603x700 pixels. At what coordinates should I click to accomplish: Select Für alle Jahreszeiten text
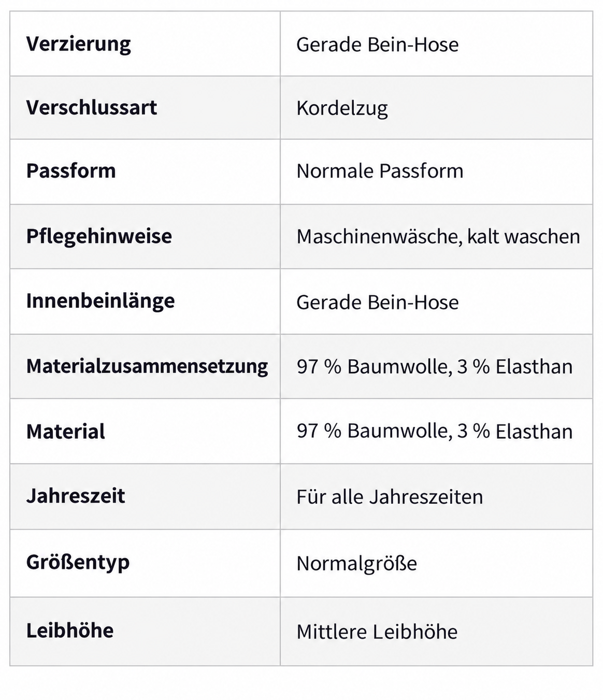390,497
